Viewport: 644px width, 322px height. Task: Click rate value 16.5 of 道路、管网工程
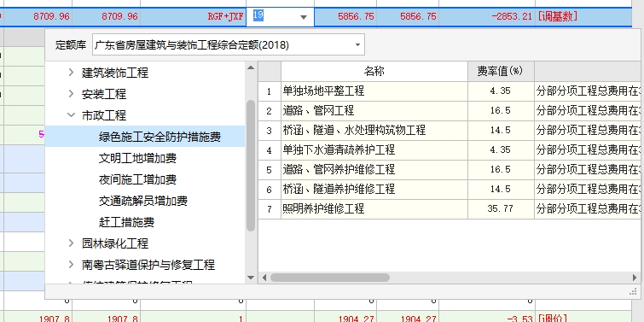coord(501,111)
